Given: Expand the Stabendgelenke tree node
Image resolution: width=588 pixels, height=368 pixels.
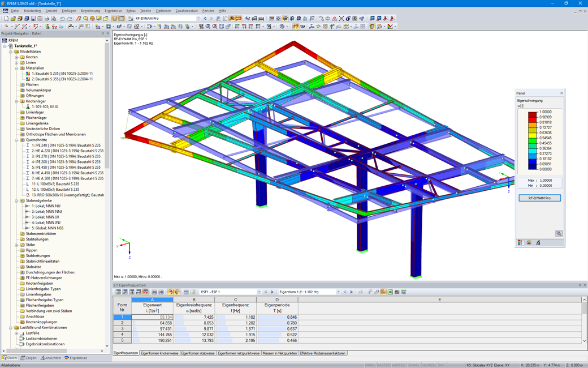Looking at the screenshot, I should tap(17, 200).
